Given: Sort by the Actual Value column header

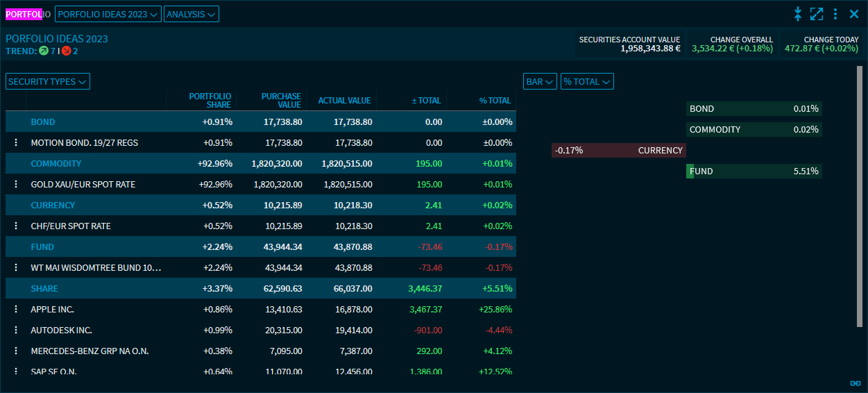Looking at the screenshot, I should tap(344, 101).
